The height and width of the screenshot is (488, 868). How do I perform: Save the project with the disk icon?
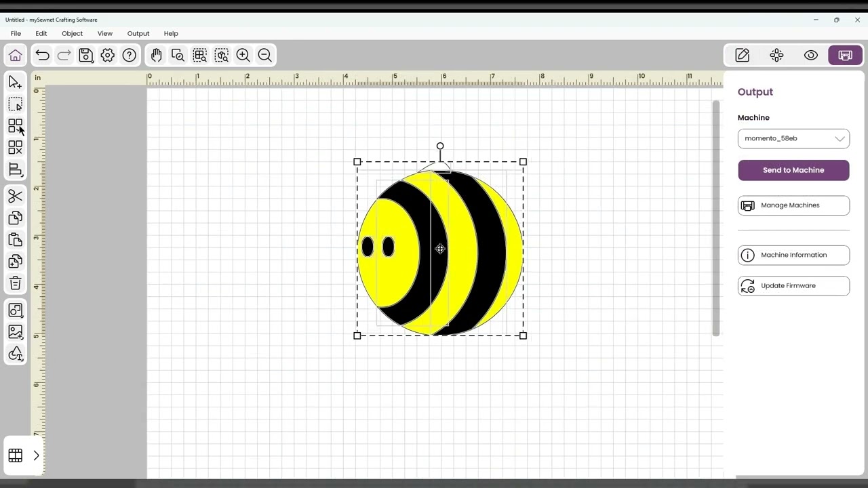coord(86,56)
